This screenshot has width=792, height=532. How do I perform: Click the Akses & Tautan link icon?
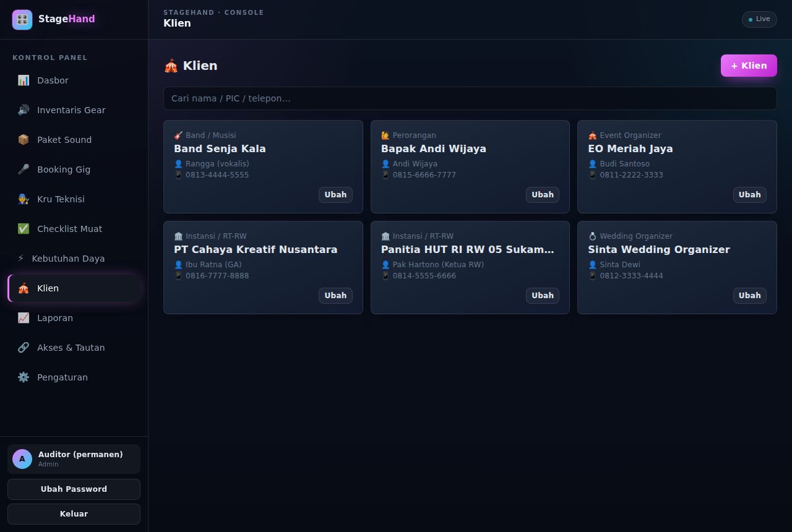pos(24,348)
